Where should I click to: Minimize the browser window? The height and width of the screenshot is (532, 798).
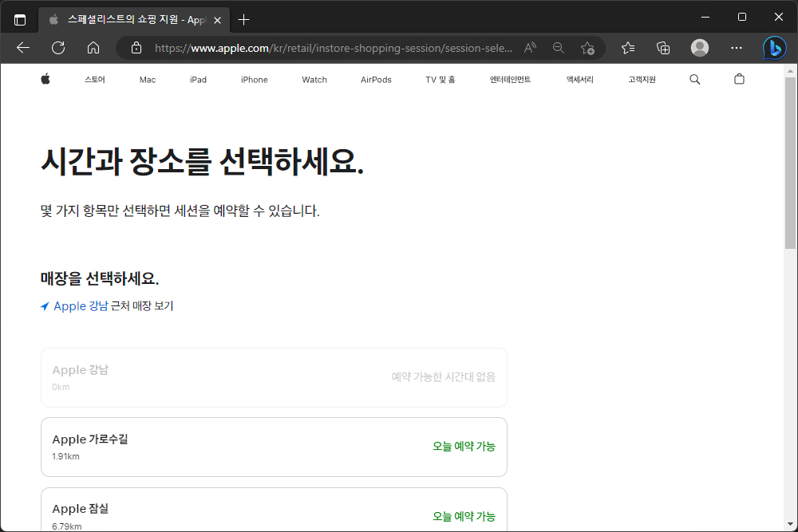point(705,17)
